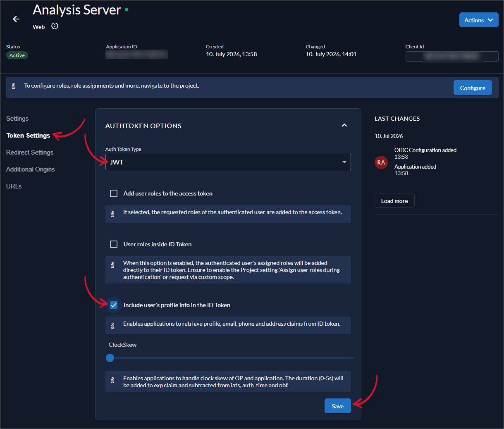Click info icon beside profile claims description

click(112, 326)
